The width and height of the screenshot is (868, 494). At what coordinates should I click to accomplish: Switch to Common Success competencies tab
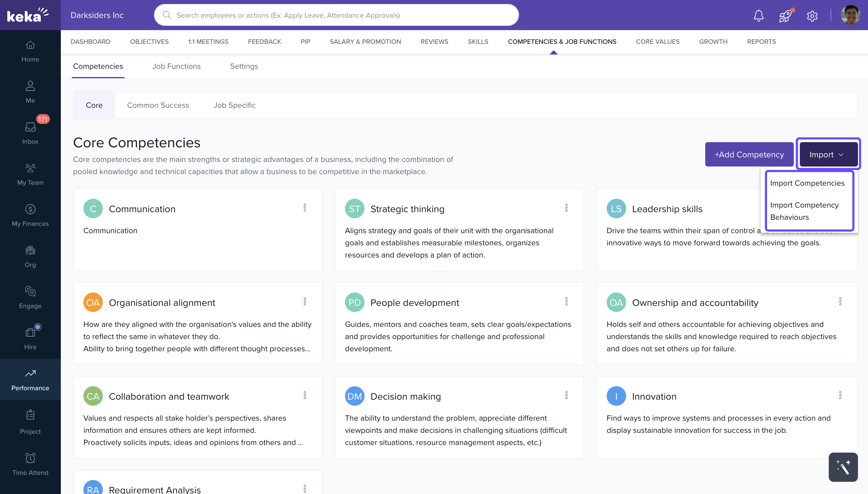[x=158, y=105]
